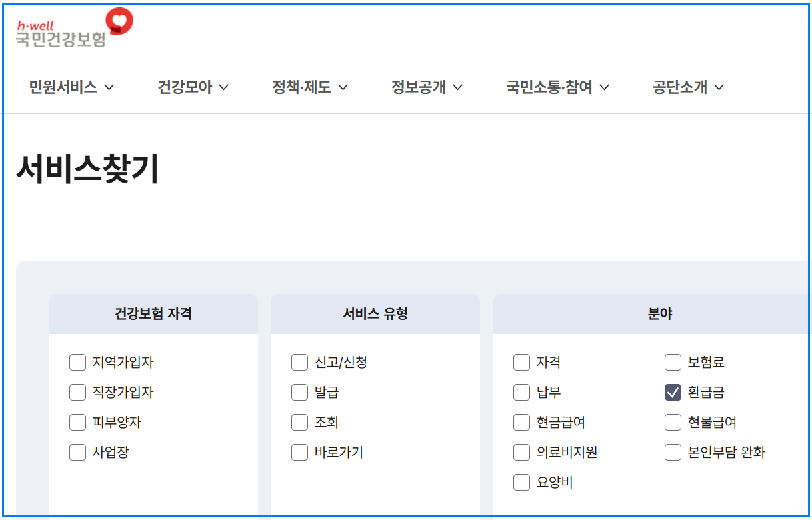Check the 요양비 option

click(x=521, y=482)
